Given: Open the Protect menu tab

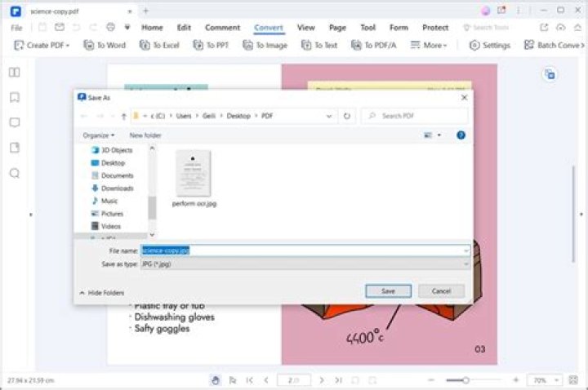Looking at the screenshot, I should [435, 27].
